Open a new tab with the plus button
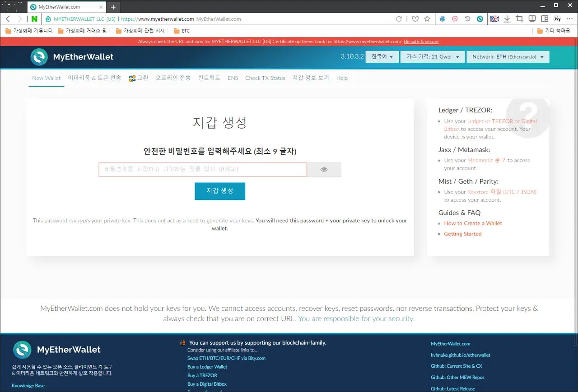 point(113,7)
